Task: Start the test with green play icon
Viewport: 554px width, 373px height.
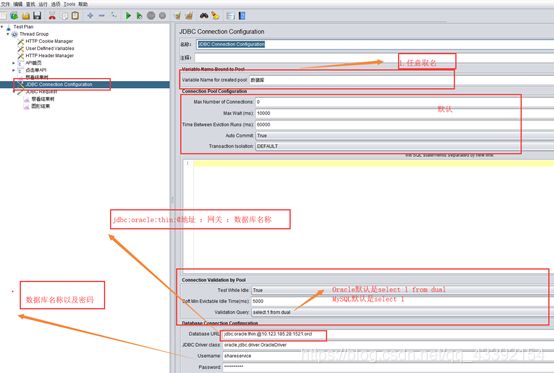Action: point(128,16)
